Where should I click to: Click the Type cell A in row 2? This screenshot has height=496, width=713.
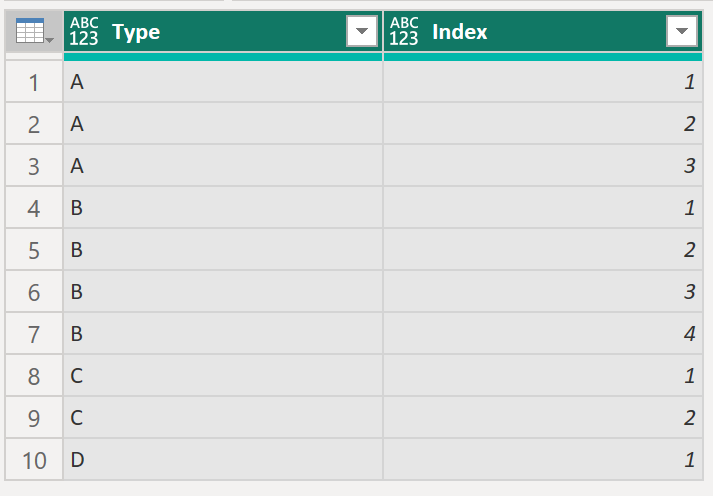tap(223, 124)
